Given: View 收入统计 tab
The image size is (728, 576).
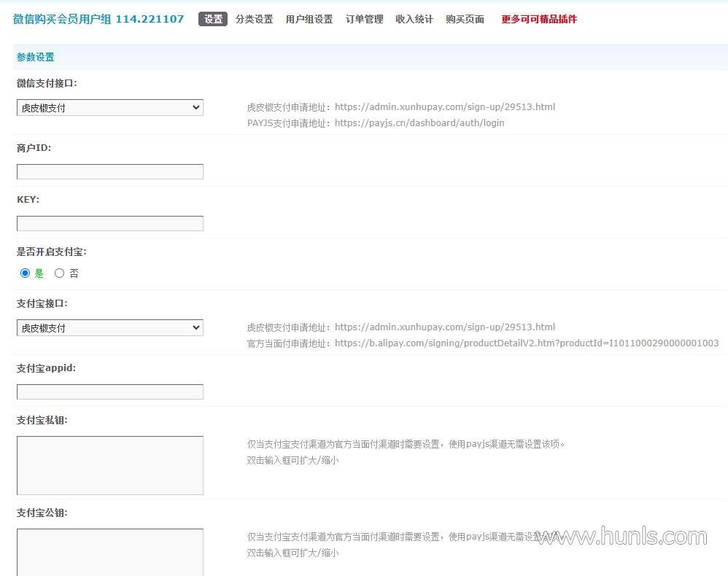Looking at the screenshot, I should pos(414,19).
